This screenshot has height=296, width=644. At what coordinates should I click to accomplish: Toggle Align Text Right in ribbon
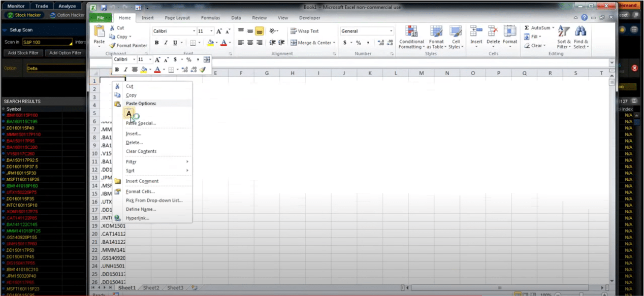[x=260, y=43]
